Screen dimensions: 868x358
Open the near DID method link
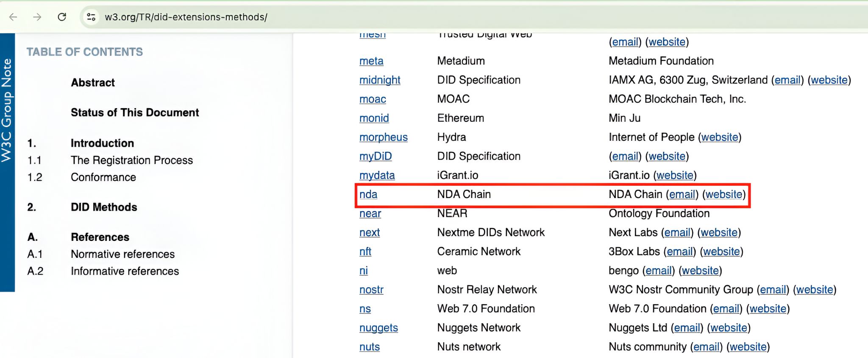(370, 213)
